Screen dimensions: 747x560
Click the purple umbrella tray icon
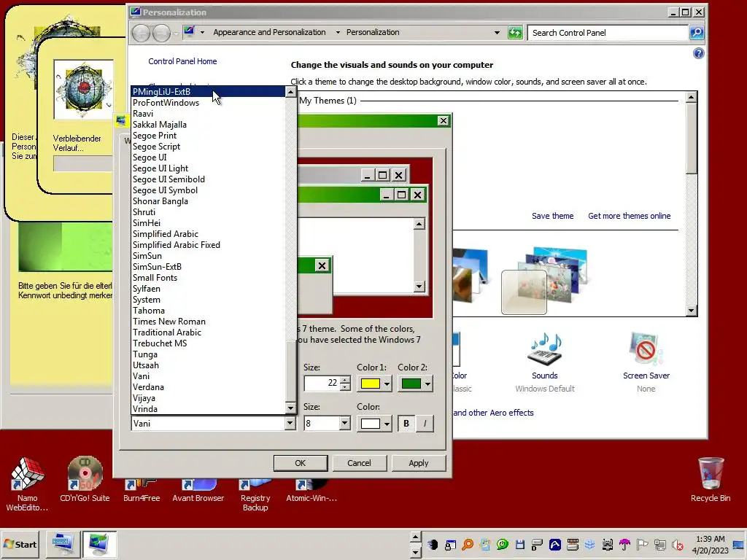pyautogui.click(x=624, y=545)
